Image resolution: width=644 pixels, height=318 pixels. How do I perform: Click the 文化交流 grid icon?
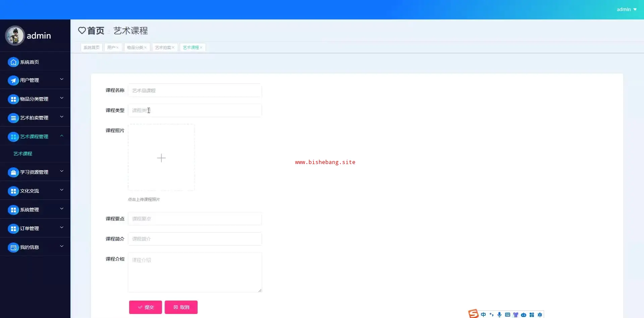coord(13,191)
